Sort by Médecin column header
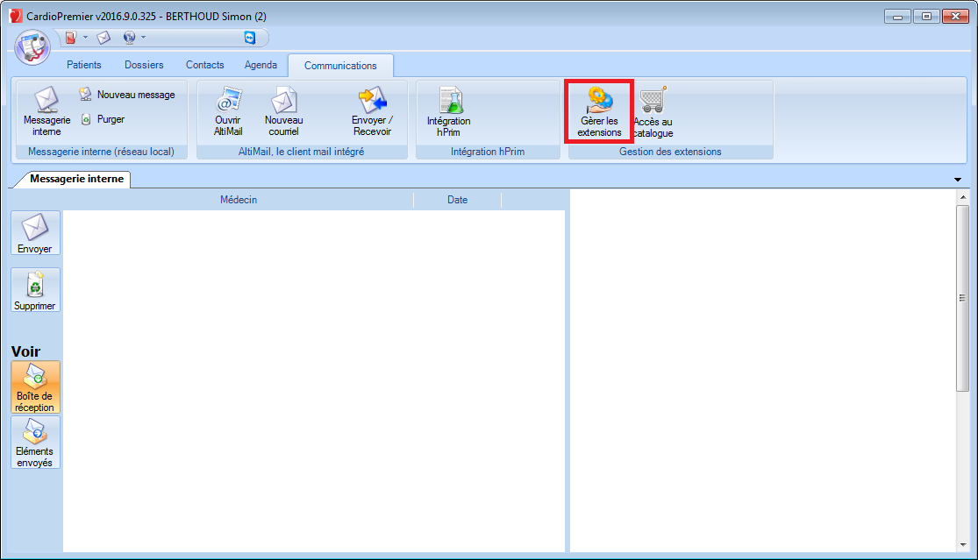This screenshot has height=560, width=978. click(238, 200)
